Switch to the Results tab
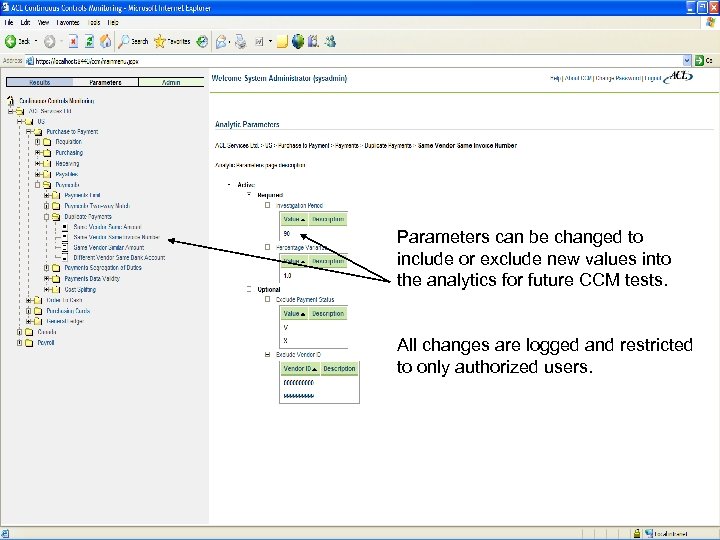This screenshot has width=720, height=540. 39,83
